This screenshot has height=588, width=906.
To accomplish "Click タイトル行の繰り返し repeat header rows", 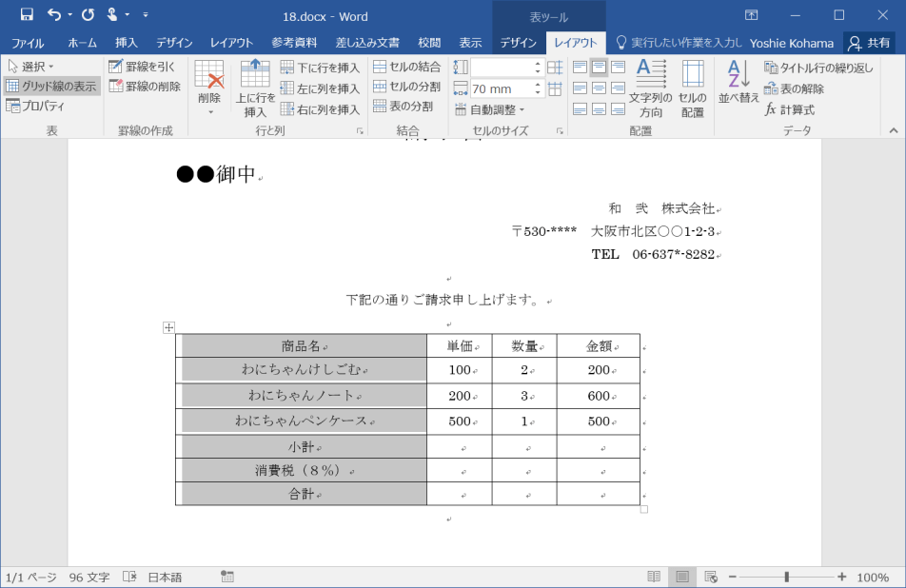I will (818, 68).
